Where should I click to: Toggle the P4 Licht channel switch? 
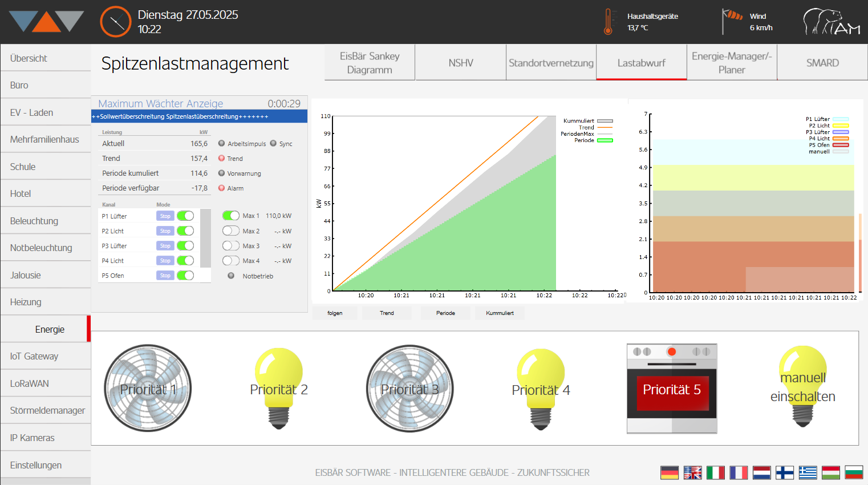tap(185, 260)
